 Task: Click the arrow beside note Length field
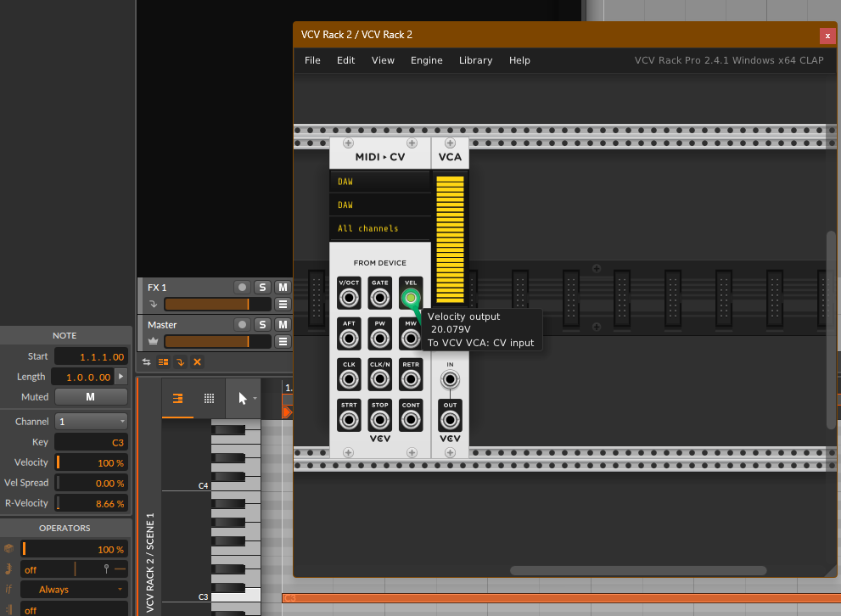click(121, 377)
